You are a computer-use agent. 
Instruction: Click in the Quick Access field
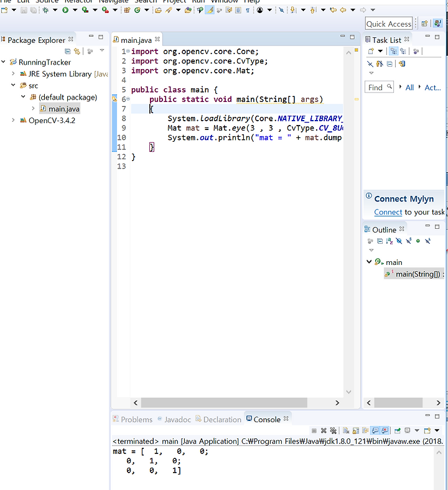pyautogui.click(x=389, y=24)
